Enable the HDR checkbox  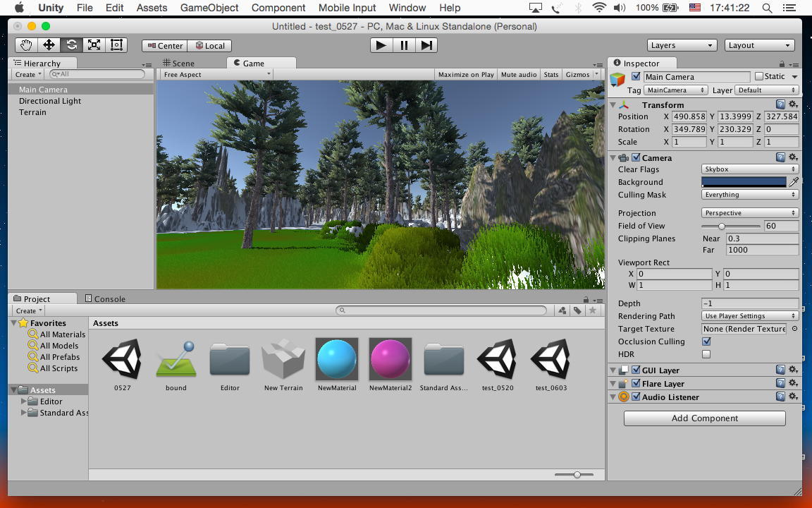pos(706,354)
